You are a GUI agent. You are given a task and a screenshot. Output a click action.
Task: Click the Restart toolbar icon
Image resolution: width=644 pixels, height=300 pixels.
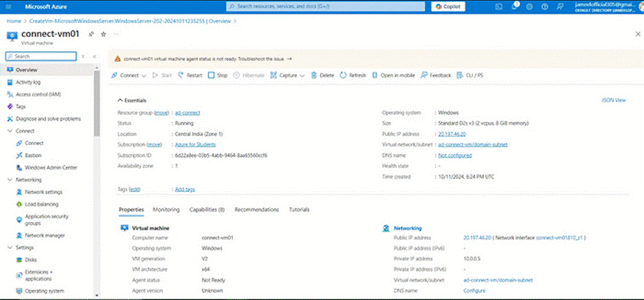[x=181, y=75]
